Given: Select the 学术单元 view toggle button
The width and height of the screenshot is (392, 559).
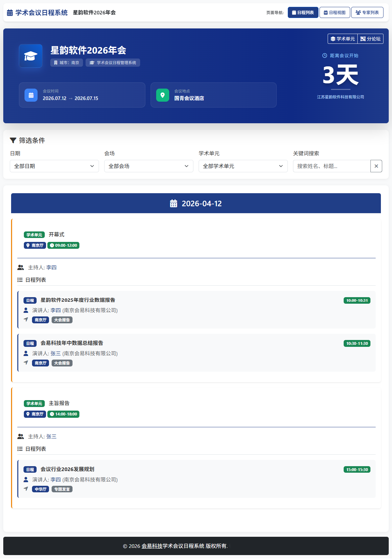Looking at the screenshot, I should (343, 39).
